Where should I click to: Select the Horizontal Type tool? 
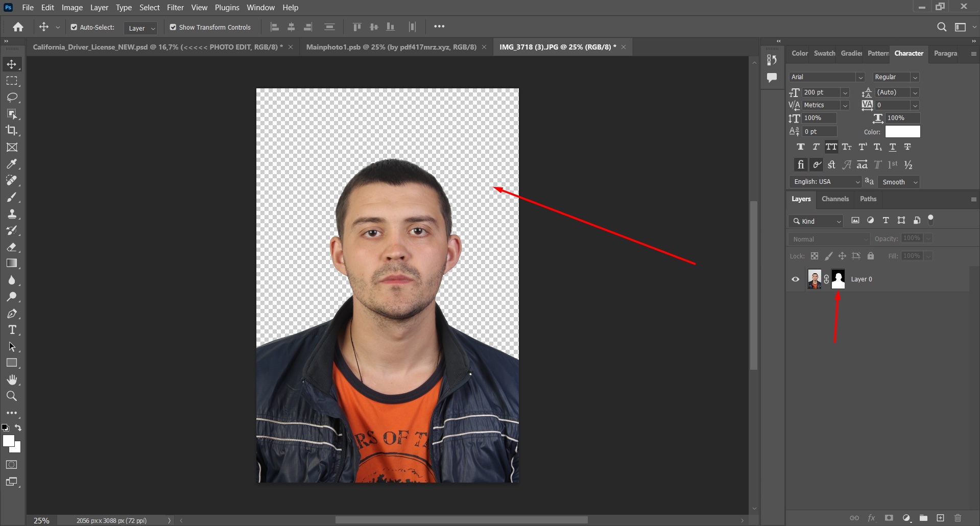pyautogui.click(x=12, y=330)
